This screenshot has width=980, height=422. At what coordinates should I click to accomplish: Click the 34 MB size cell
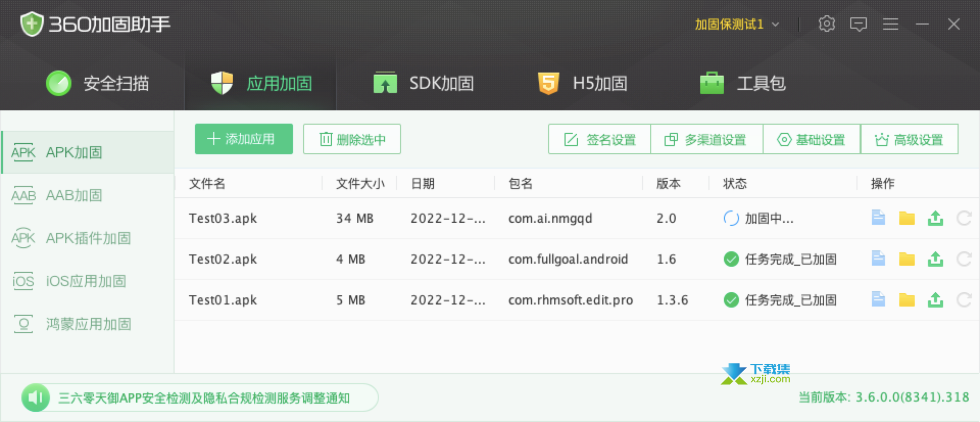[354, 218]
